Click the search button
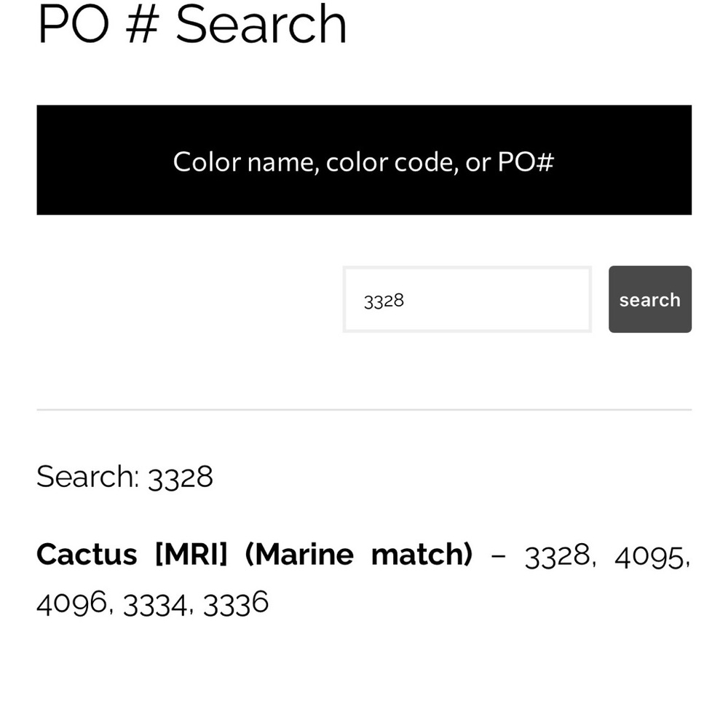 click(x=649, y=299)
